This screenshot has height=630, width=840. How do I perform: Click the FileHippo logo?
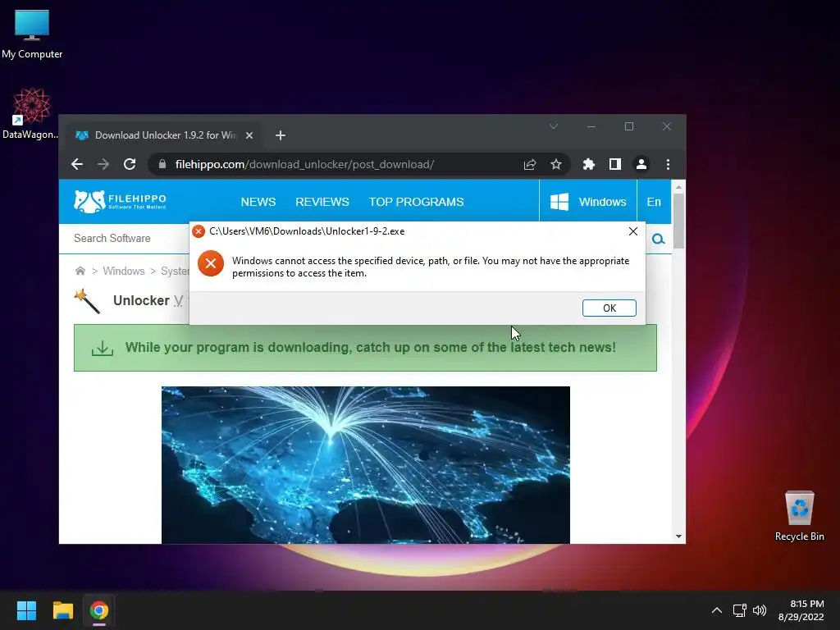click(120, 202)
